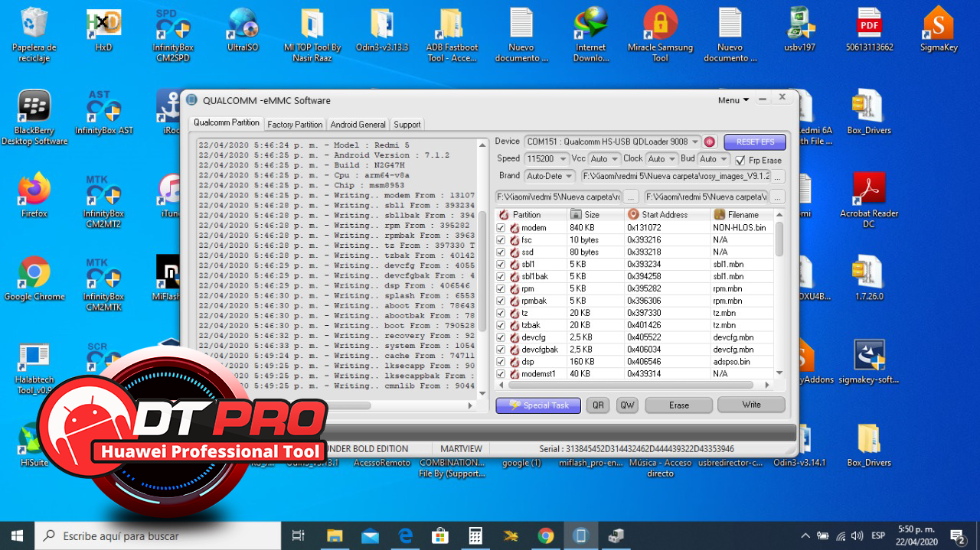Uncheck the modem partition checkbox
Viewport: 980px width, 550px height.
[501, 228]
